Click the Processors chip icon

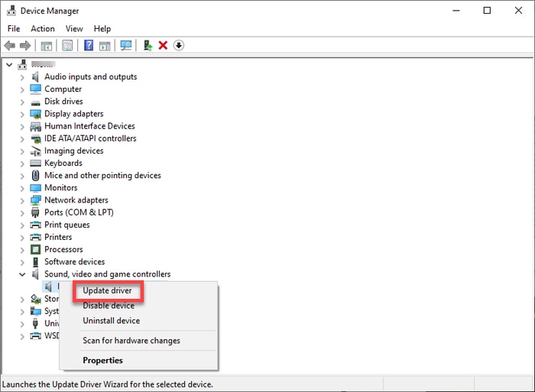(x=35, y=249)
